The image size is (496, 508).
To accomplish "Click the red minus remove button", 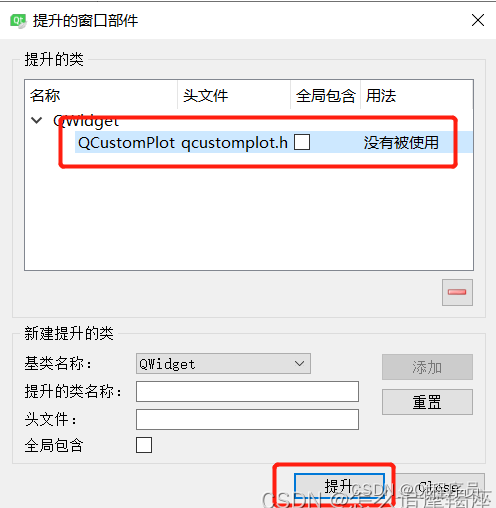I will (x=457, y=292).
